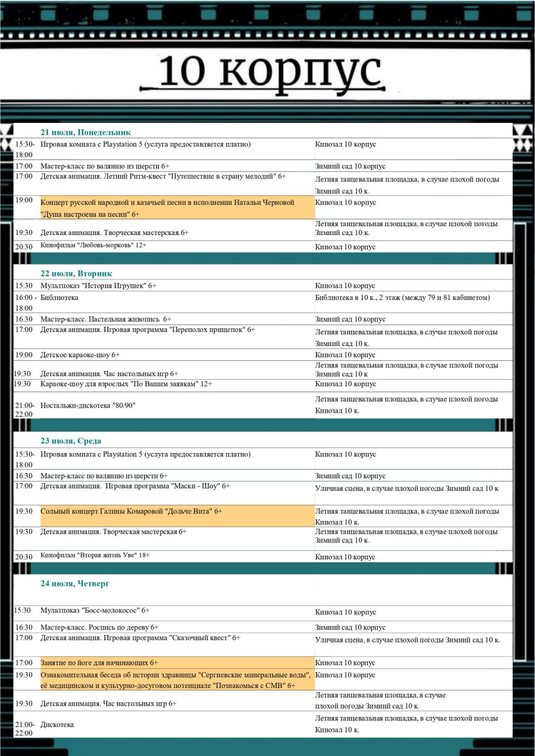Click karaoke show "По Вашим заявкам" 12+
535x756 pixels.
click(127, 384)
